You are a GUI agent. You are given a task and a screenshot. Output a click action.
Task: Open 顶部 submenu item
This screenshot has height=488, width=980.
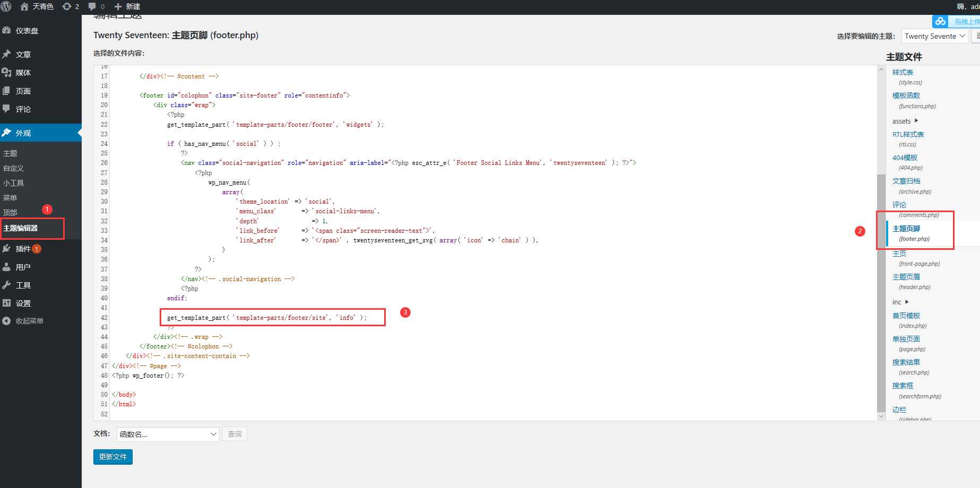(10, 213)
